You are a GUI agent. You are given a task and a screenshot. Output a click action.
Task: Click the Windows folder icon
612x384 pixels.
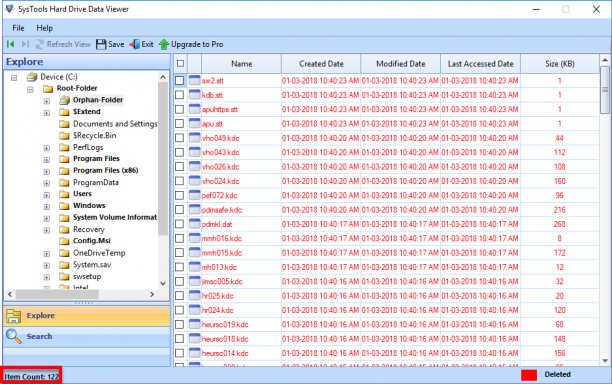pyautogui.click(x=64, y=206)
